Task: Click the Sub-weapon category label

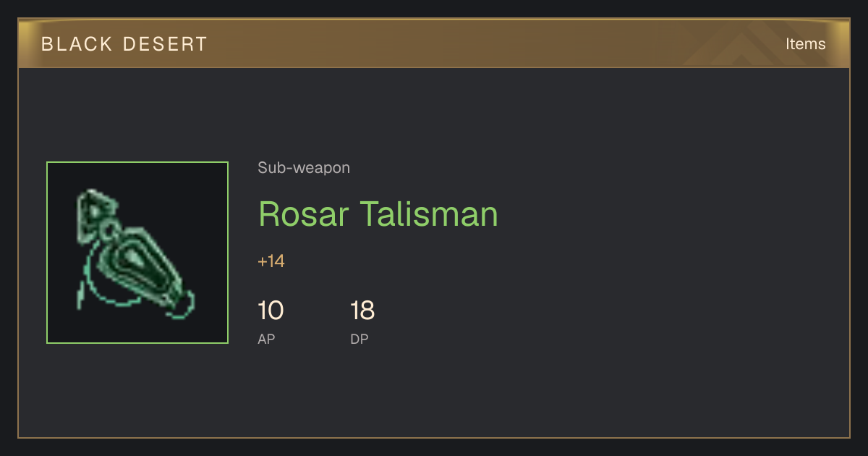Action: 304,168
